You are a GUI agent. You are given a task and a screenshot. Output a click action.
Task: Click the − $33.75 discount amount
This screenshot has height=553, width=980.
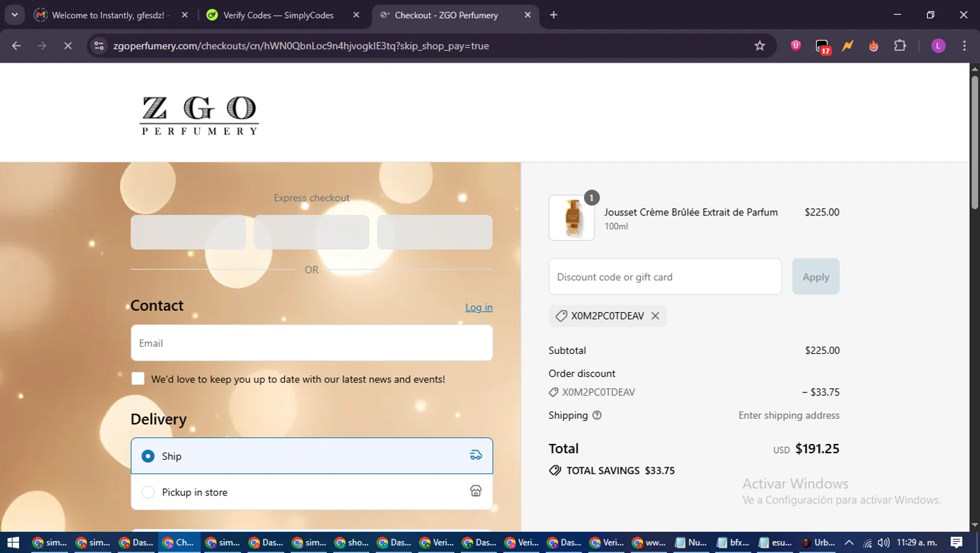[821, 392]
